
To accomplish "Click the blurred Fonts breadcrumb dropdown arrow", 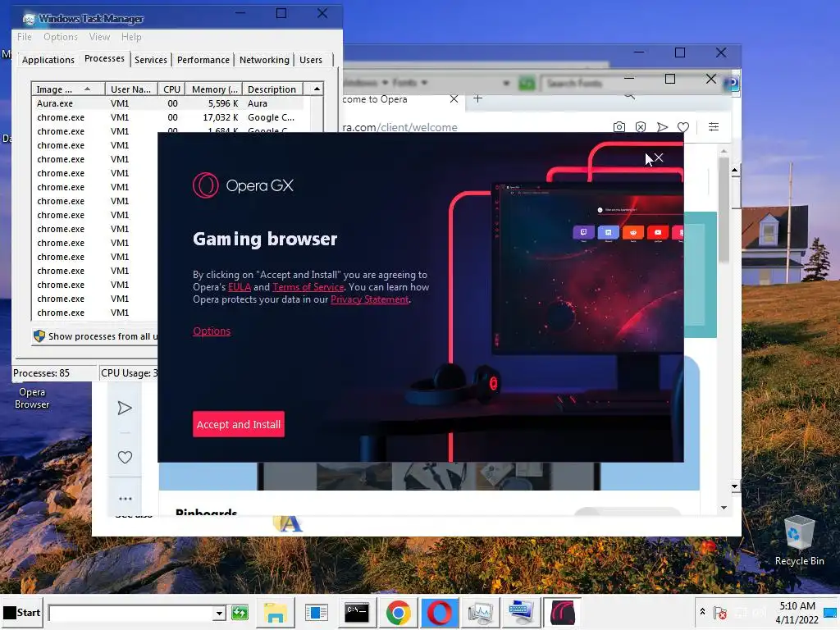I will point(424,83).
